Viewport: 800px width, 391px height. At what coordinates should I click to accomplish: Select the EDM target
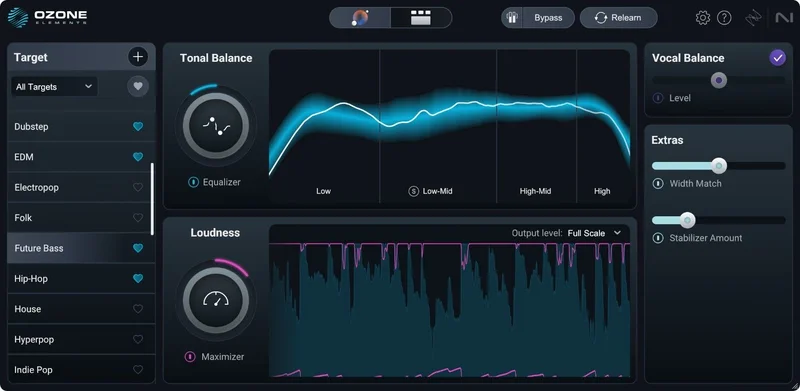(x=81, y=157)
